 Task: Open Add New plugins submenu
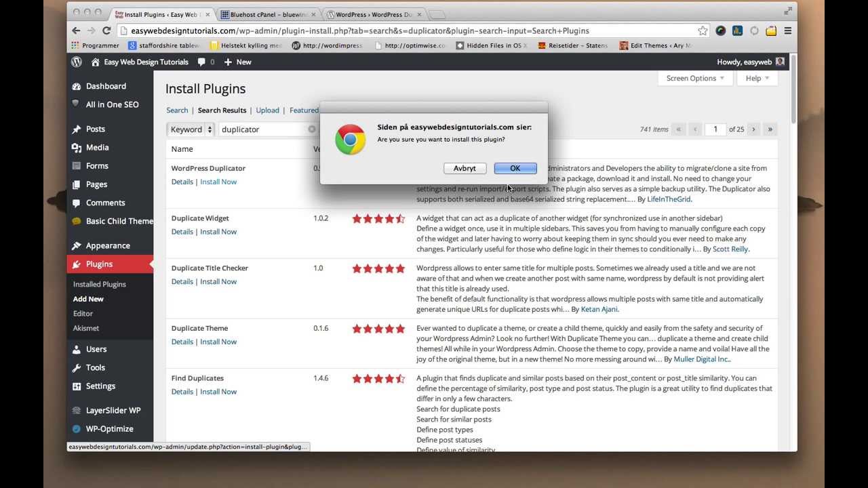(x=88, y=299)
